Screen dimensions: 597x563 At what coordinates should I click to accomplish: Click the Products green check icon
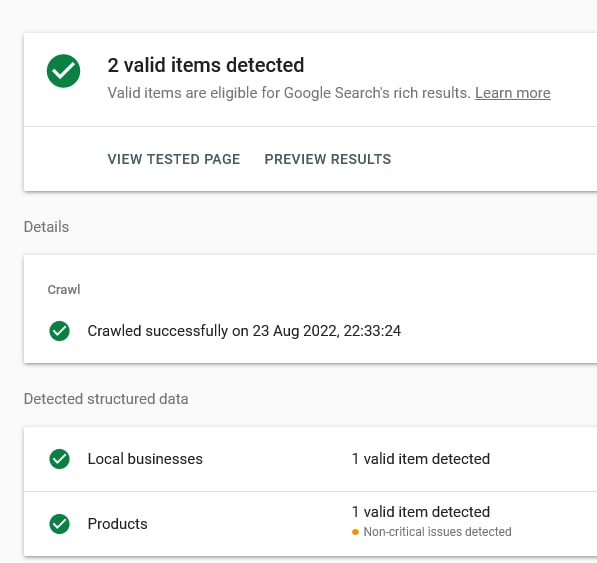point(59,524)
